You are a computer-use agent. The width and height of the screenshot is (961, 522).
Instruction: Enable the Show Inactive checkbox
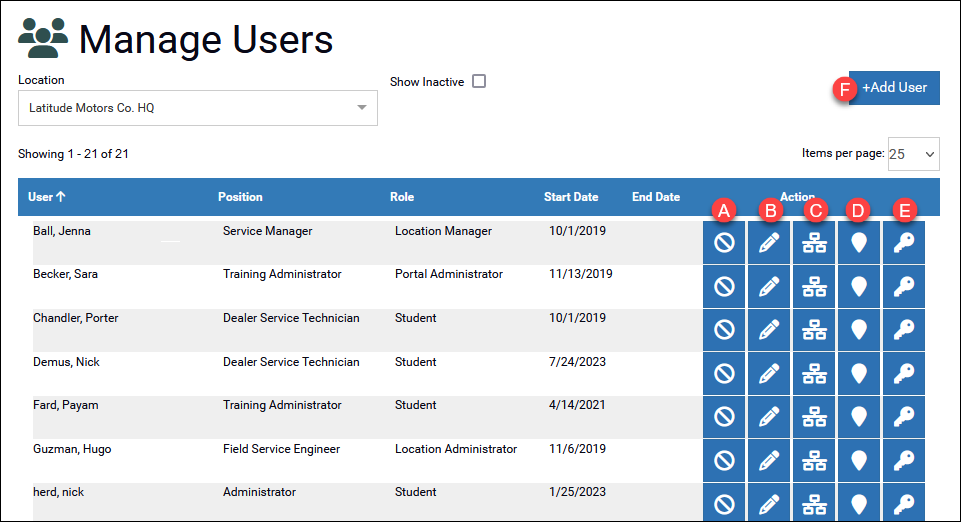pyautogui.click(x=479, y=82)
